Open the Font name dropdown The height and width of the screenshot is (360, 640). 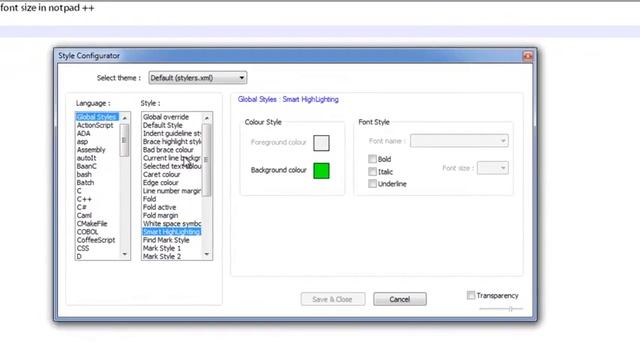pyautogui.click(x=459, y=141)
